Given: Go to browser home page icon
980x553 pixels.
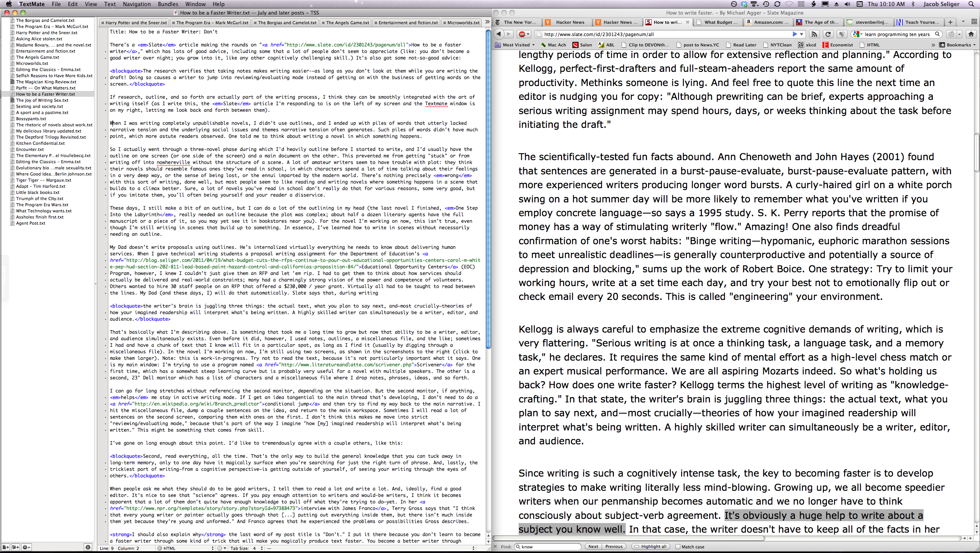Looking at the screenshot, I should pos(971,34).
